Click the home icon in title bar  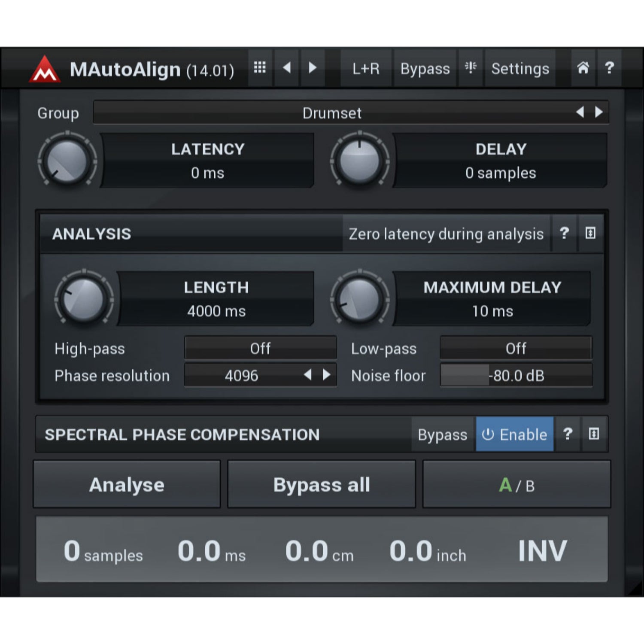click(x=583, y=68)
